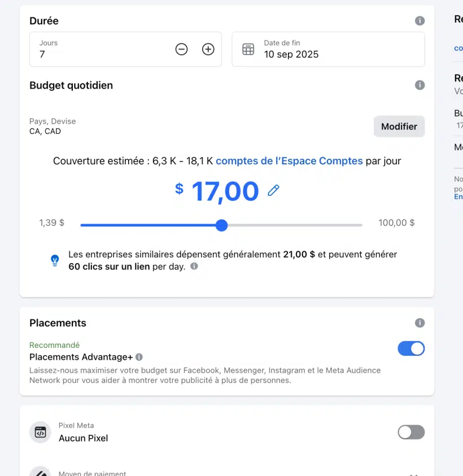463x476 pixels.
Task: Click the daily budget slider handle
Action: click(222, 225)
